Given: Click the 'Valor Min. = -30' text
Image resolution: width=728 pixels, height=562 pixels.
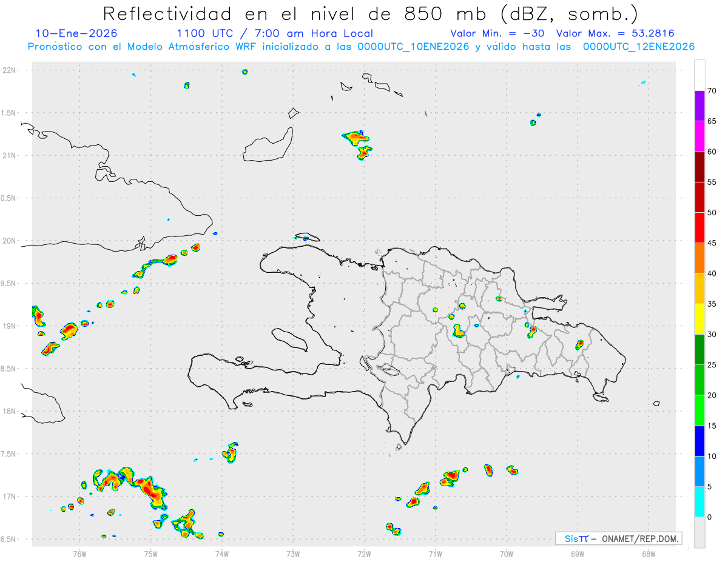Looking at the screenshot, I should (x=499, y=33).
